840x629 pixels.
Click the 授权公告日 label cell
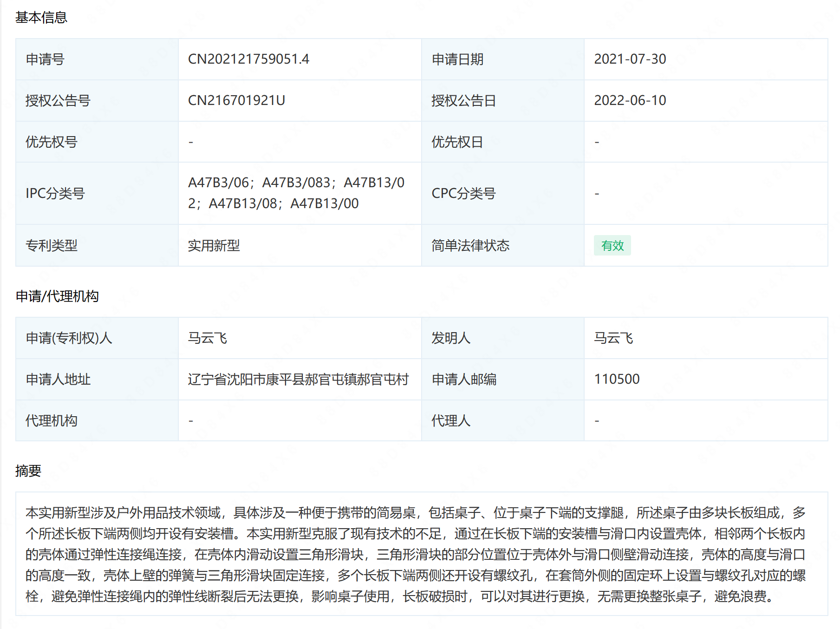pyautogui.click(x=503, y=101)
